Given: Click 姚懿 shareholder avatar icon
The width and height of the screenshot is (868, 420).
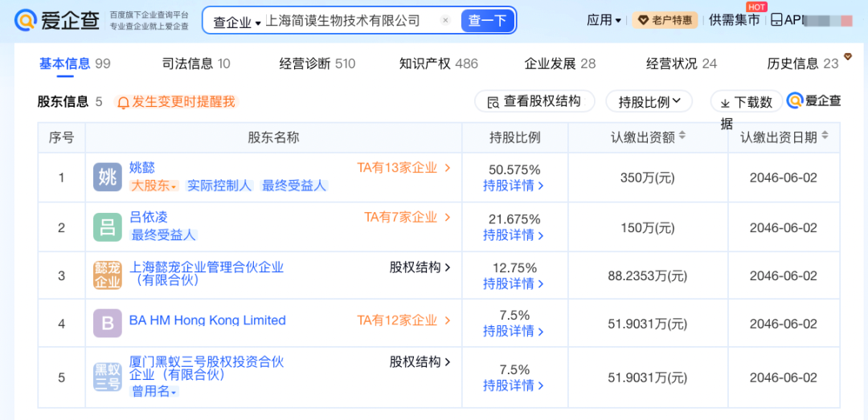Looking at the screenshot, I should tap(107, 177).
